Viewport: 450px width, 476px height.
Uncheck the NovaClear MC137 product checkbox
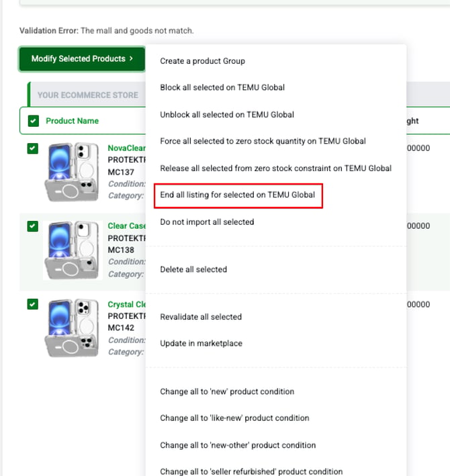(x=32, y=148)
